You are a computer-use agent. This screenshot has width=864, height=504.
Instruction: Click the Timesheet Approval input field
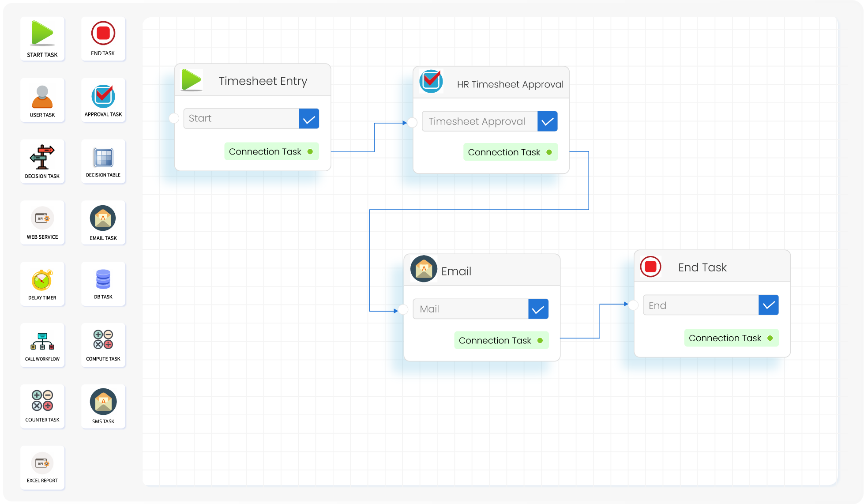pos(480,121)
